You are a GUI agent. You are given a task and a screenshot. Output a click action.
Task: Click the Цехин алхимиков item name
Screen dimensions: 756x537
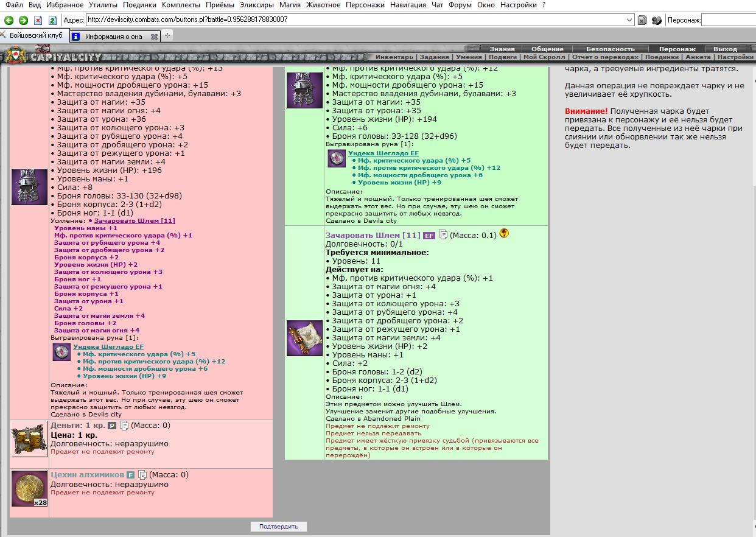88,475
